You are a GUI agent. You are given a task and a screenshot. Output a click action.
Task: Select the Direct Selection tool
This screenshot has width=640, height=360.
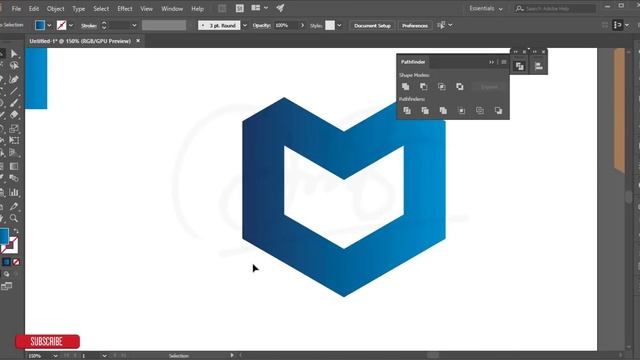coord(14,54)
